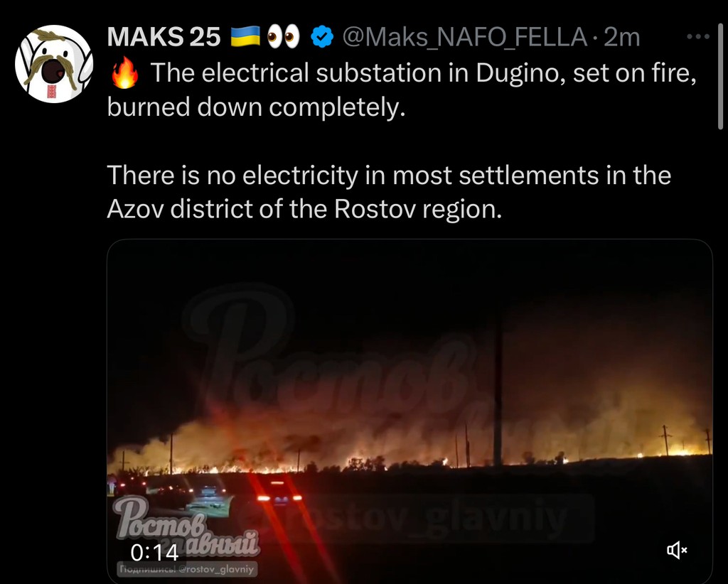
Task: Open the tweet text about the Dugino substation
Action: click(x=402, y=90)
